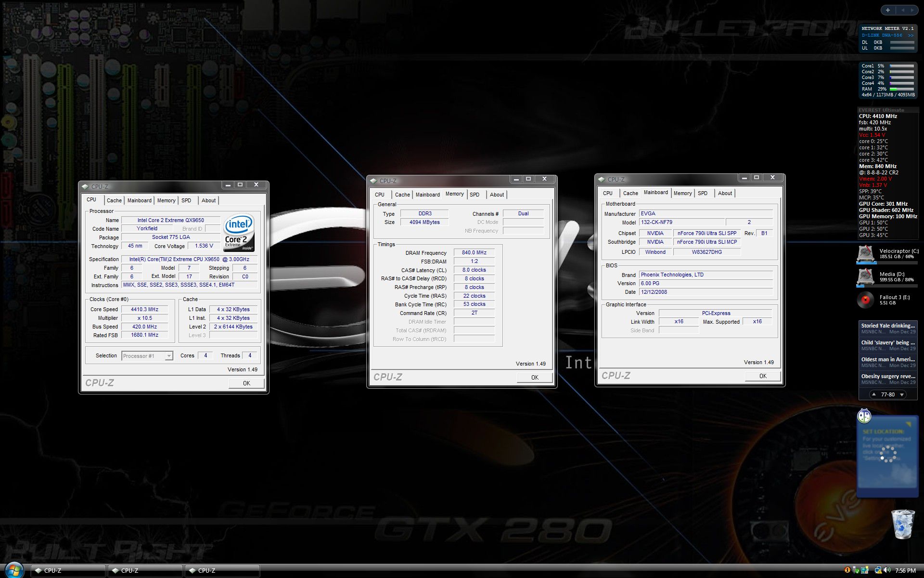The width and height of the screenshot is (924, 578).
Task: Click the weather gadget Set Location panel
Action: pos(887,457)
